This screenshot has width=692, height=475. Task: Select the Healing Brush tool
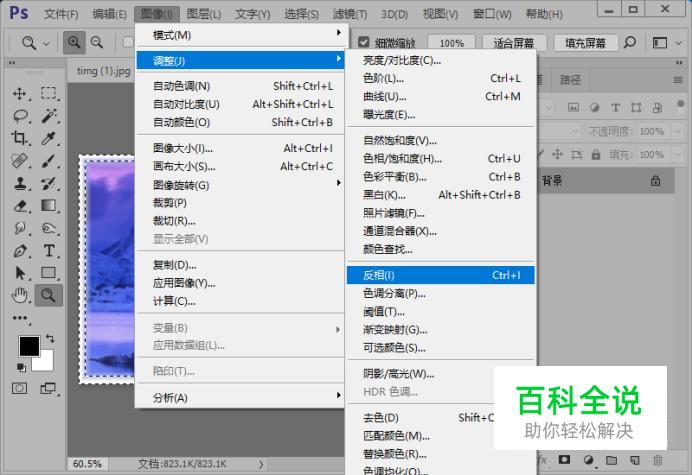tap(19, 161)
